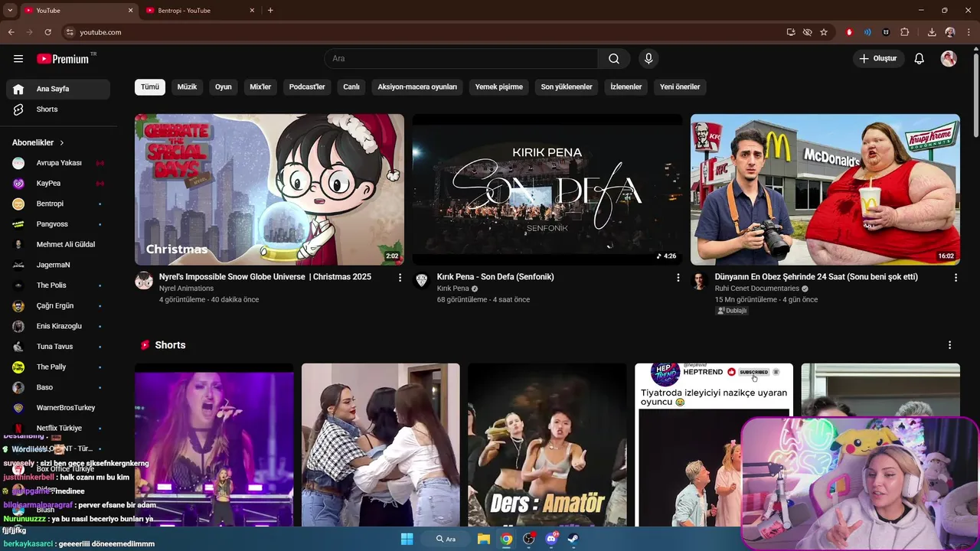Open Chrome extensions puzzle icon
Viewport: 980px width, 551px height.
(x=905, y=32)
